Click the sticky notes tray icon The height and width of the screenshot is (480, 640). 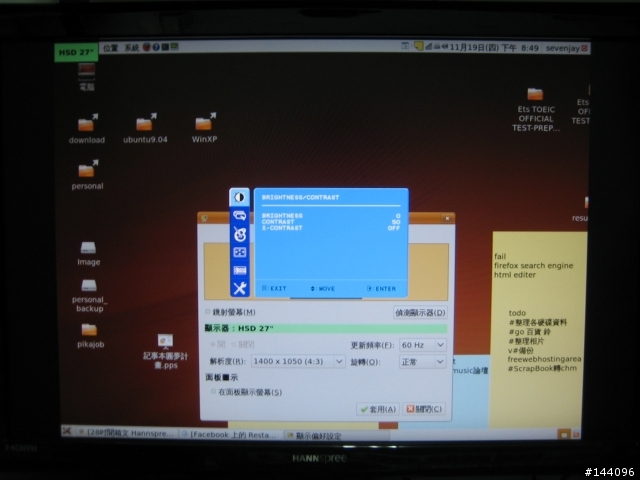click(x=418, y=46)
